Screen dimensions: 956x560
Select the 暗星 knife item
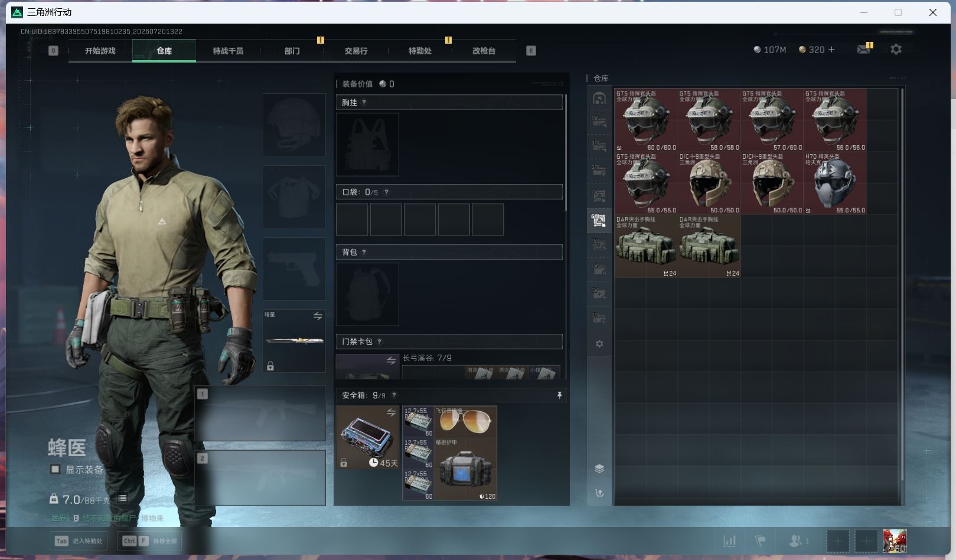point(294,340)
